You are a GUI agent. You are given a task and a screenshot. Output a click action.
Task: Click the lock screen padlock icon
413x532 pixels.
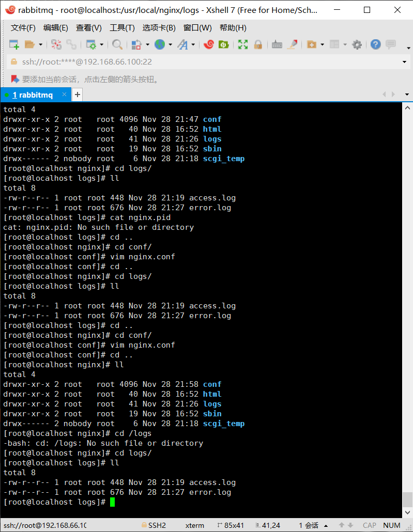tap(258, 44)
